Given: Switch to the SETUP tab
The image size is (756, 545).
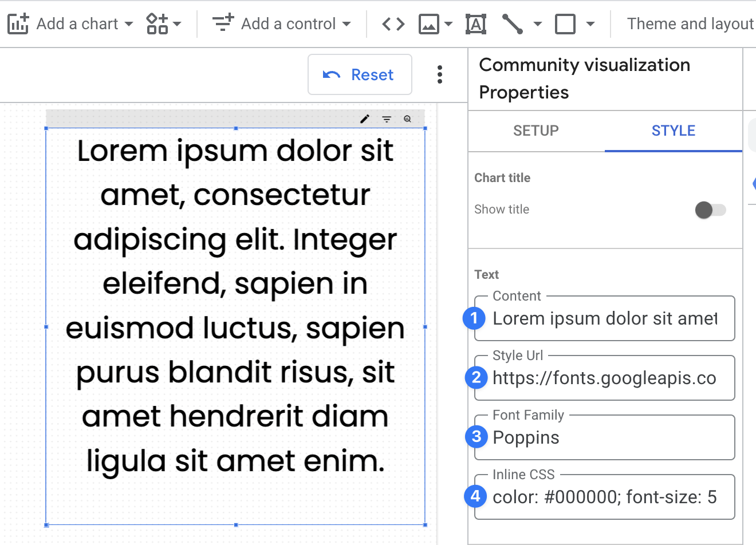Looking at the screenshot, I should click(535, 131).
